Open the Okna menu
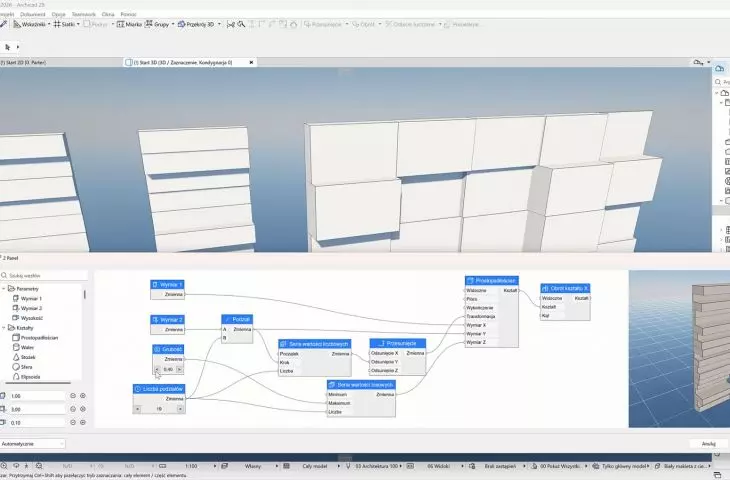 (108, 14)
